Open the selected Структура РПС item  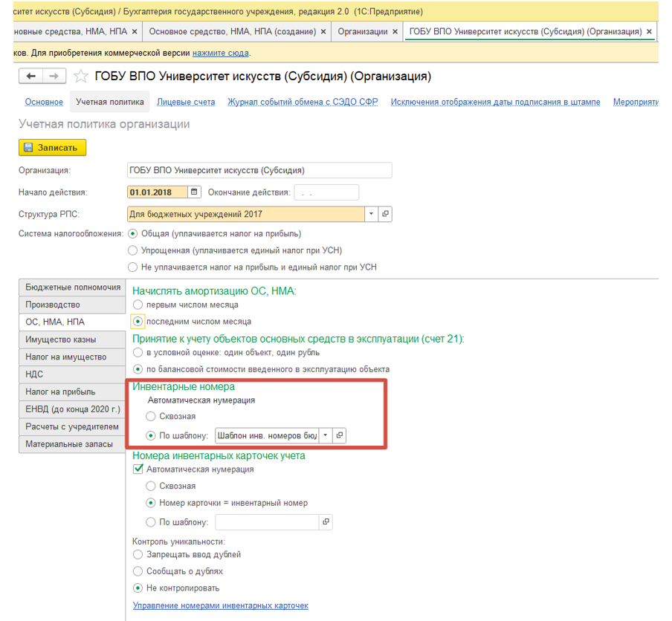385,214
